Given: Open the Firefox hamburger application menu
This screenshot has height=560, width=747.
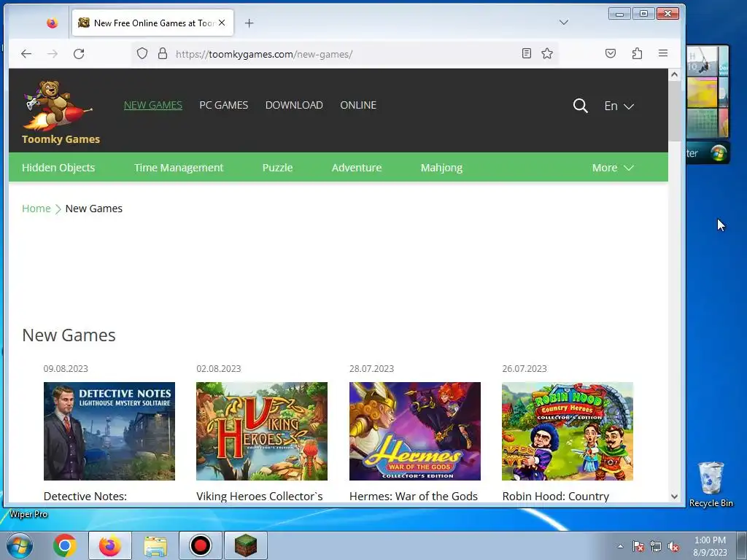Looking at the screenshot, I should pyautogui.click(x=662, y=53).
